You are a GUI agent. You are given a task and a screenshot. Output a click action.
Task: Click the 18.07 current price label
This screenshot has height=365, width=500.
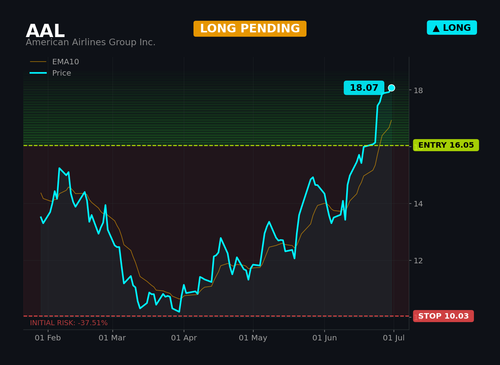[x=364, y=88]
